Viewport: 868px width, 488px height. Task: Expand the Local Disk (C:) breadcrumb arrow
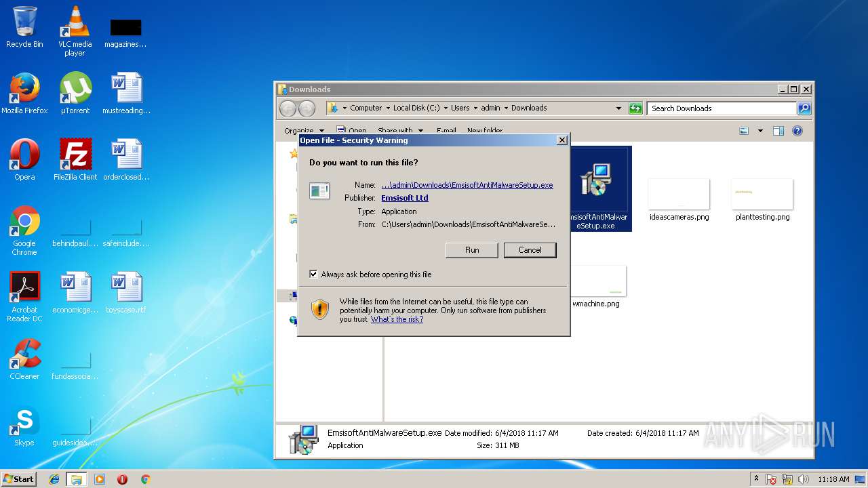click(x=445, y=108)
